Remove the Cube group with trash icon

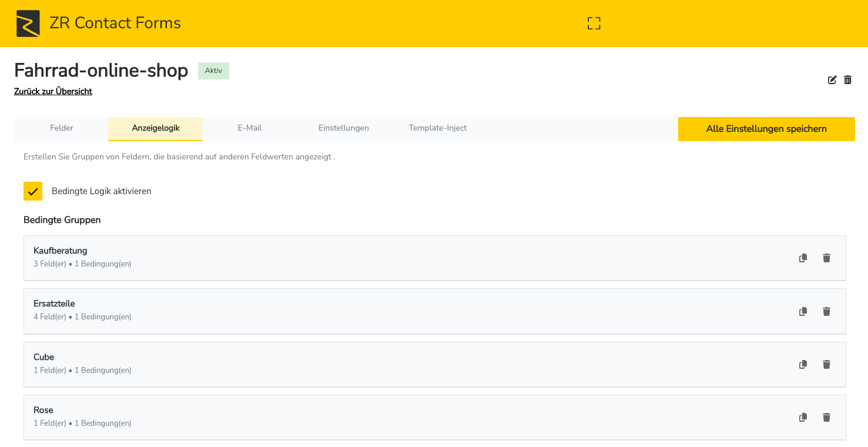[826, 365]
